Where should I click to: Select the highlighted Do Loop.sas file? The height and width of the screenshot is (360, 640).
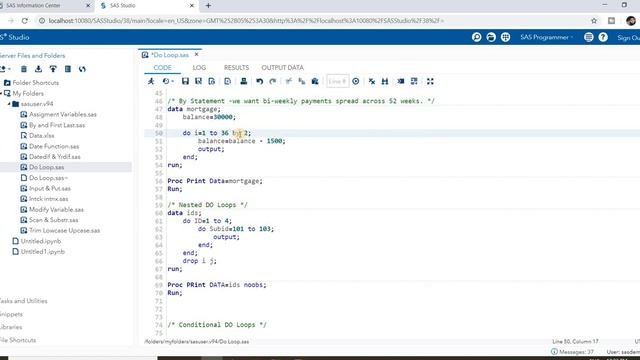point(47,167)
